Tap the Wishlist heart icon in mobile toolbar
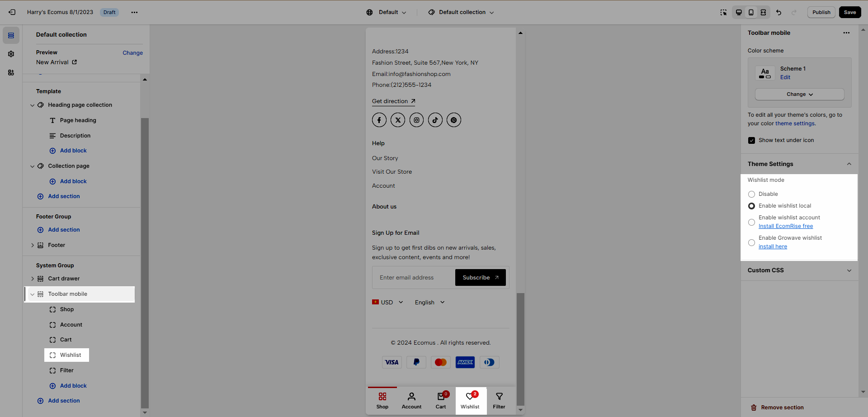868x417 pixels. (470, 396)
